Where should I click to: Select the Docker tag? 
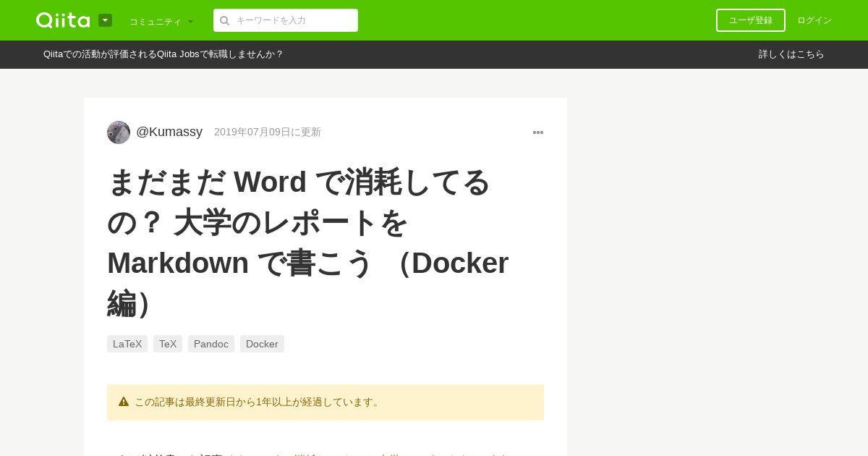[262, 344]
